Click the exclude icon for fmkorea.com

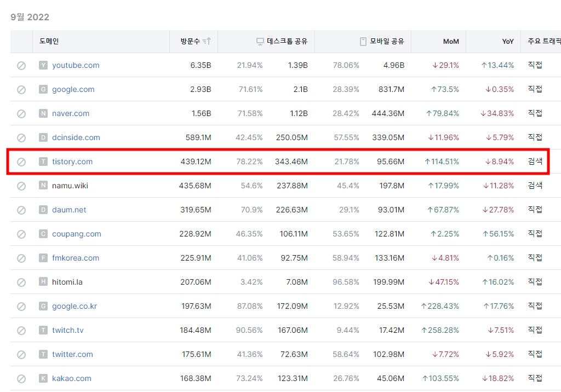tap(21, 258)
